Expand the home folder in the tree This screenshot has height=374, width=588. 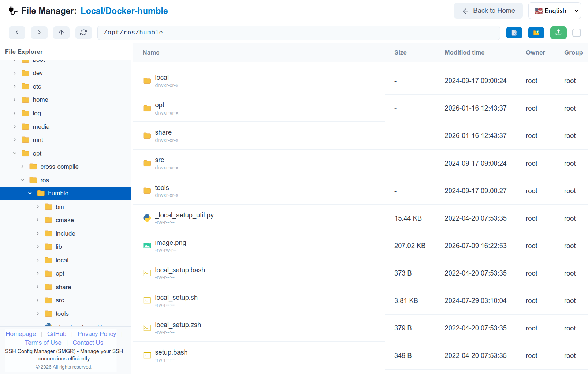click(15, 100)
